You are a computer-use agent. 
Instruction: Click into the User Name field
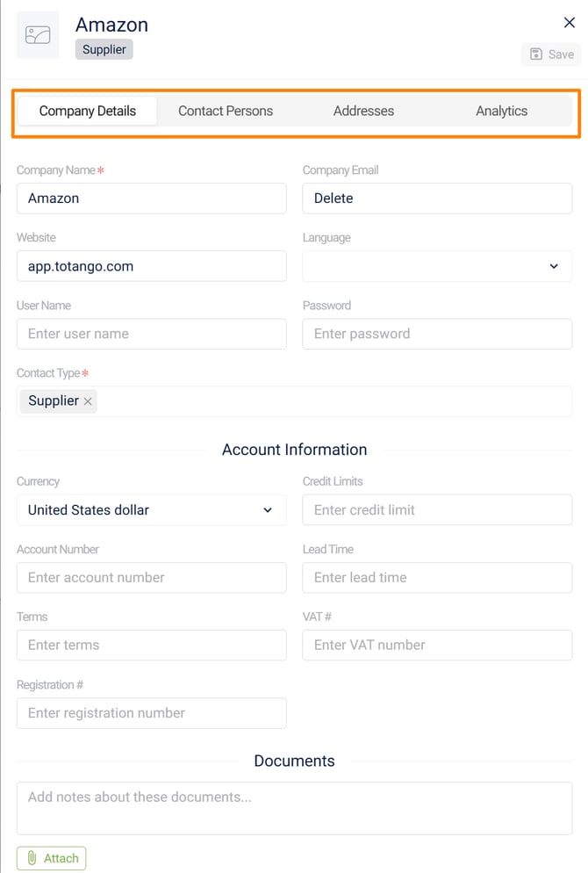coord(151,334)
